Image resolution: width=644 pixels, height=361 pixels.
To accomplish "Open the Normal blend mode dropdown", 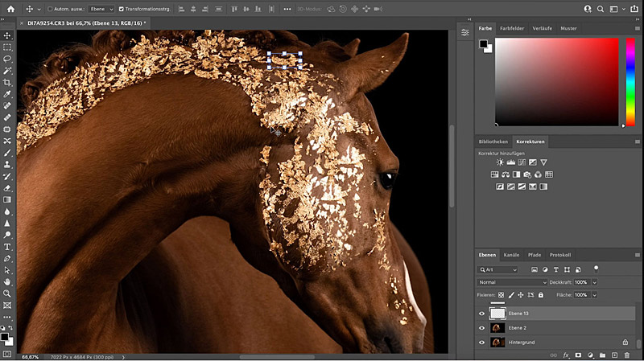I will [x=512, y=283].
